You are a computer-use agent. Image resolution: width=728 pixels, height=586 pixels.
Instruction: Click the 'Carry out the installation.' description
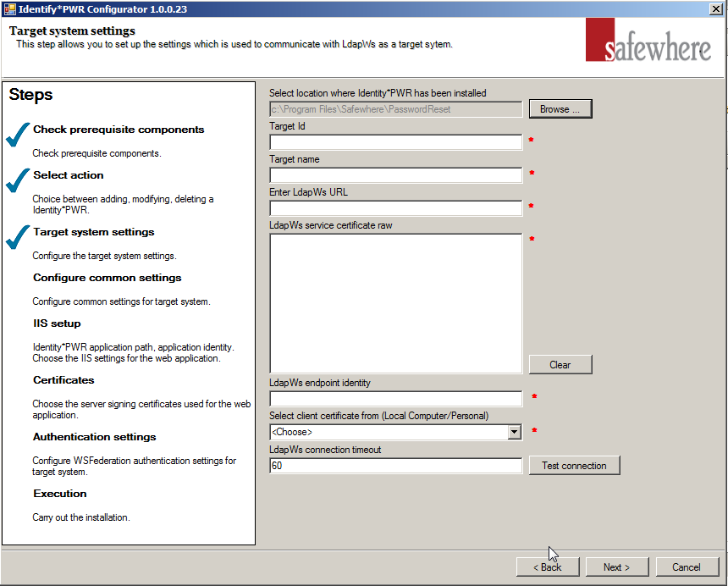click(81, 517)
